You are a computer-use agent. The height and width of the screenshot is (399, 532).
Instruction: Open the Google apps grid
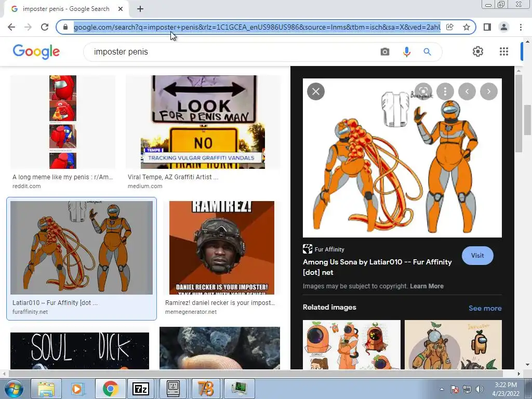504,51
